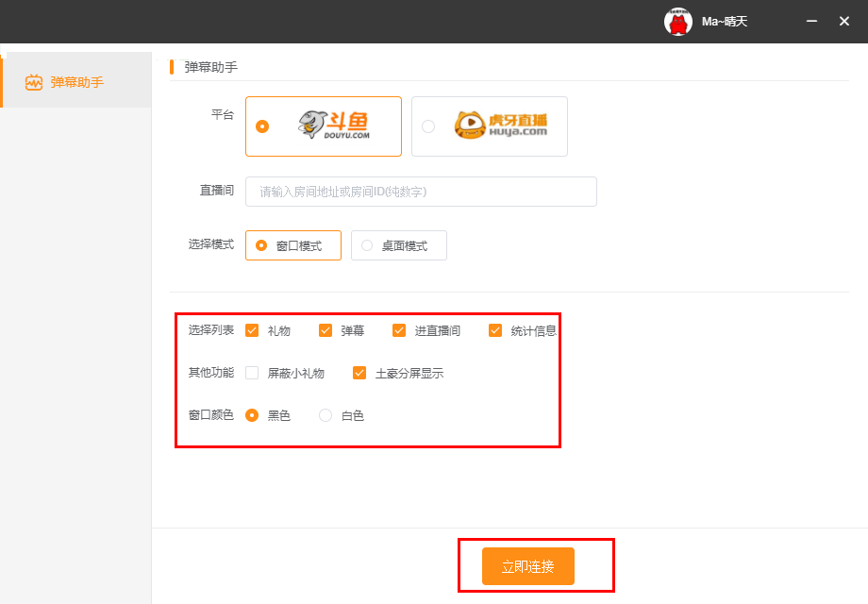The width and height of the screenshot is (868, 604).
Task: Choose 窗口模式 window mode
Action: point(261,245)
